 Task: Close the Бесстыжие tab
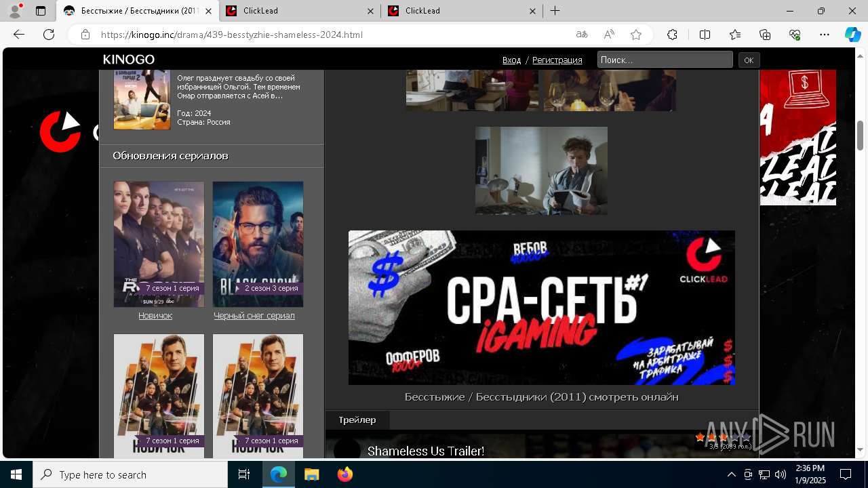pyautogui.click(x=208, y=11)
